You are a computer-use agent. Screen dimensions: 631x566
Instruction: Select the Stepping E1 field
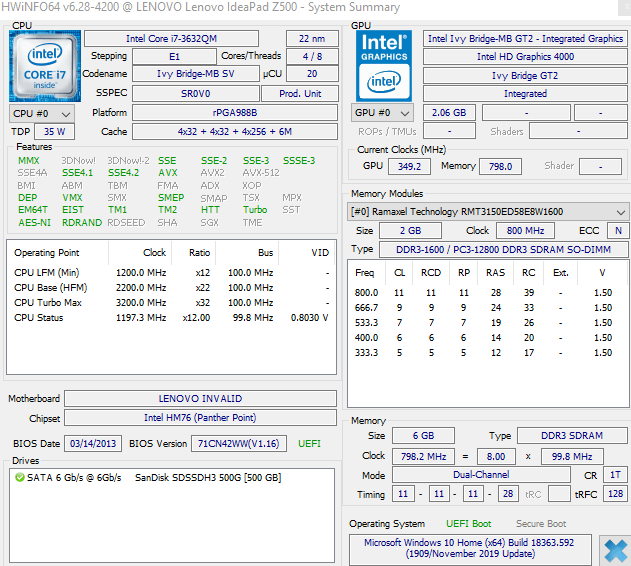pos(174,56)
